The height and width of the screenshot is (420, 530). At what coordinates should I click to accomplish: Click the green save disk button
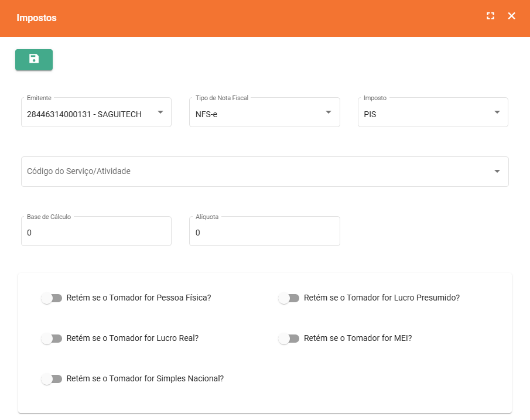click(x=34, y=60)
